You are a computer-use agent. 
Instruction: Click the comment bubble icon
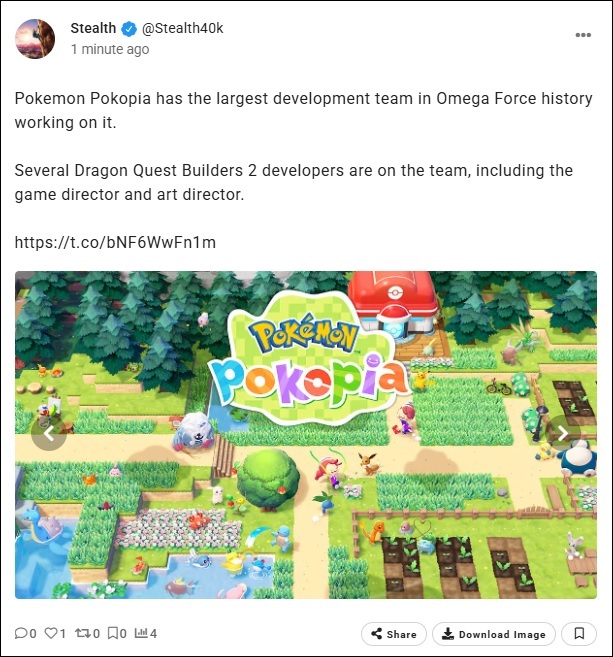[21, 633]
